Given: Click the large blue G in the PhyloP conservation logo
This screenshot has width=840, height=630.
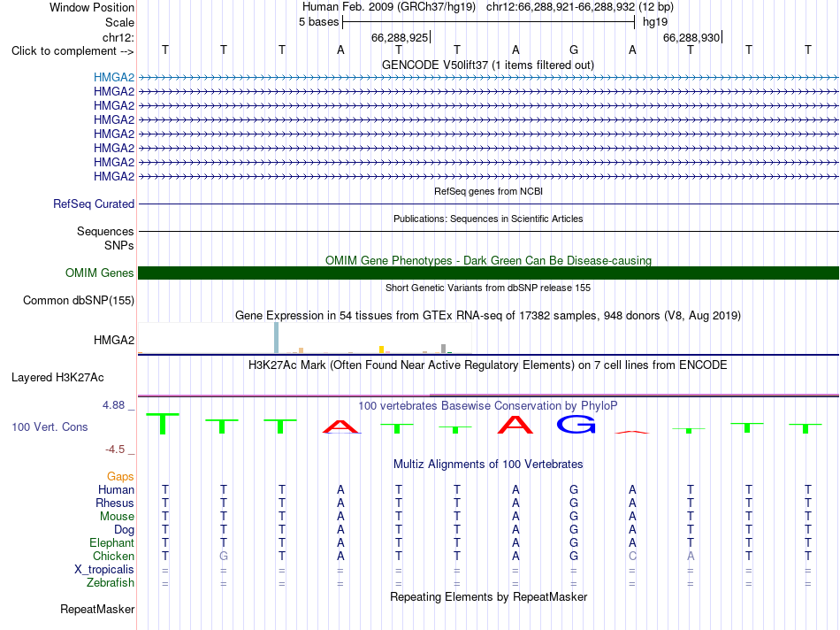Looking at the screenshot, I should [577, 425].
